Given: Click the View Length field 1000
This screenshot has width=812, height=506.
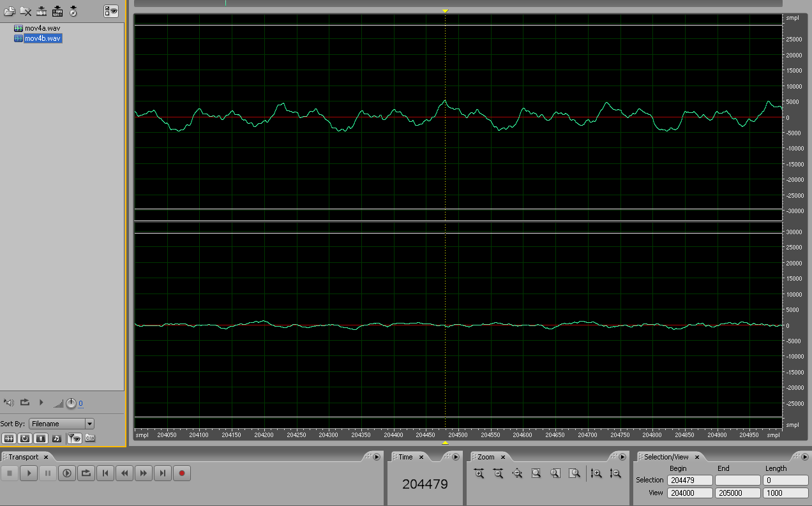Looking at the screenshot, I should 785,493.
